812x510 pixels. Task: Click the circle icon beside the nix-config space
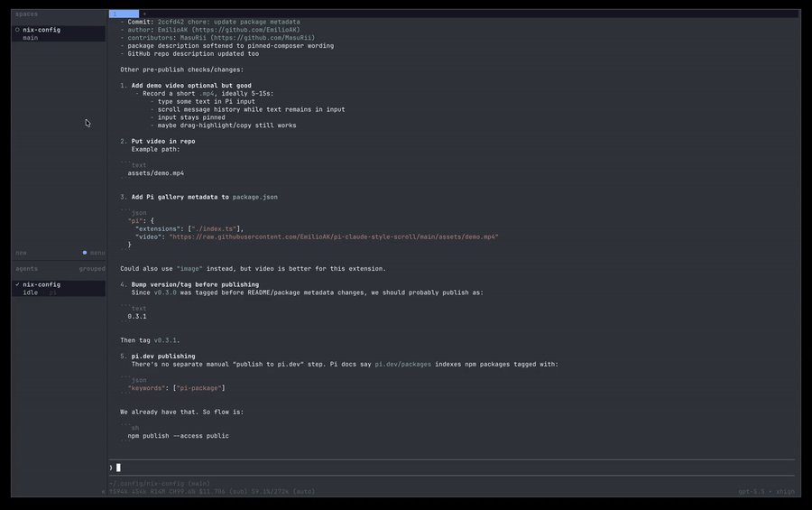(17, 30)
